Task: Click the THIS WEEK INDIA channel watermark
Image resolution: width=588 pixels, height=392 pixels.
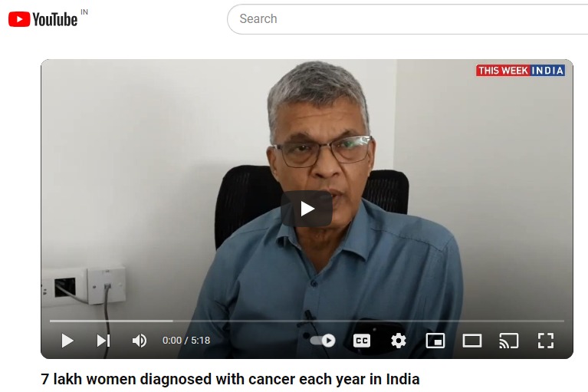Action: coord(521,71)
